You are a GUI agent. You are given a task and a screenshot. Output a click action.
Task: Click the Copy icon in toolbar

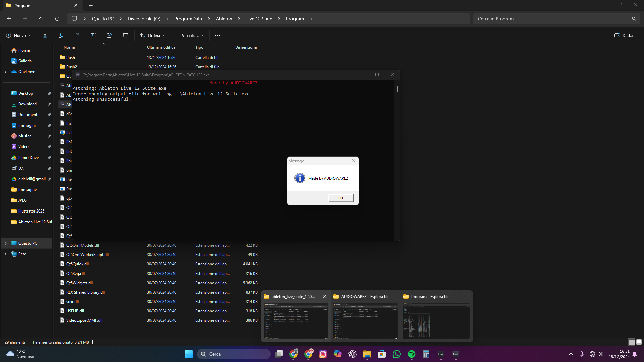tap(61, 35)
